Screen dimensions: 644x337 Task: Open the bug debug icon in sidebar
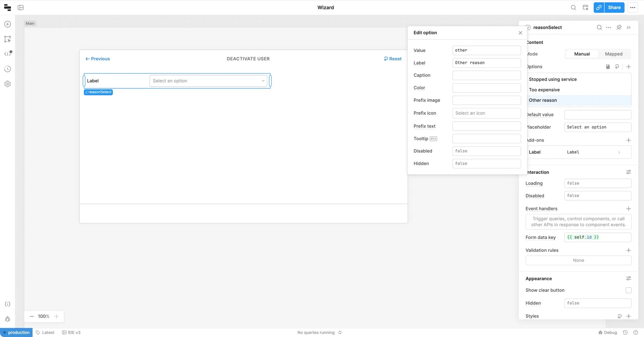(x=8, y=319)
